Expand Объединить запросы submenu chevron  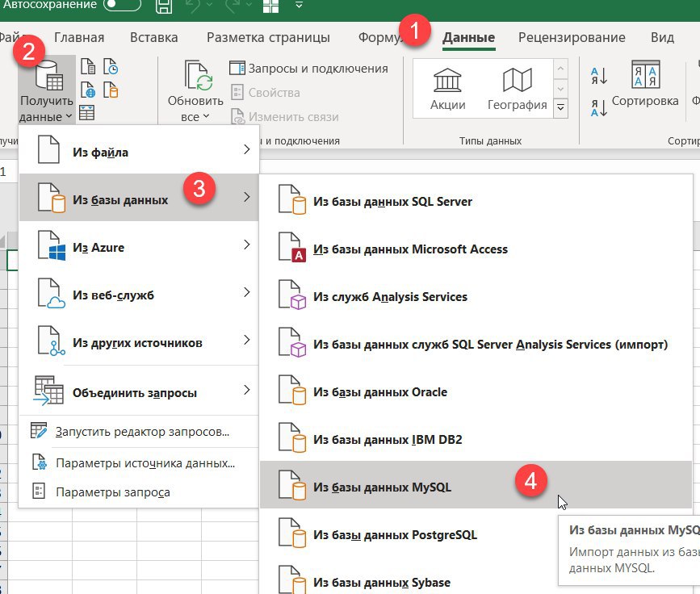point(247,390)
